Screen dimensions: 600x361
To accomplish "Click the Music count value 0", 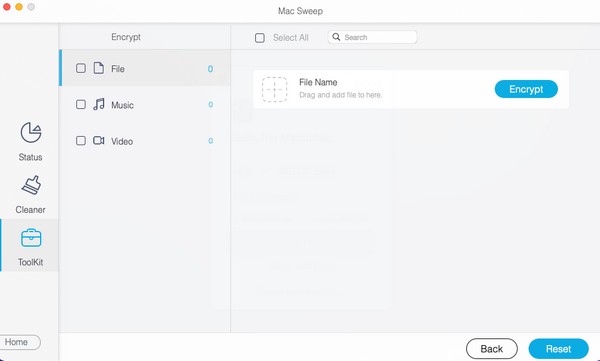I will (x=210, y=105).
